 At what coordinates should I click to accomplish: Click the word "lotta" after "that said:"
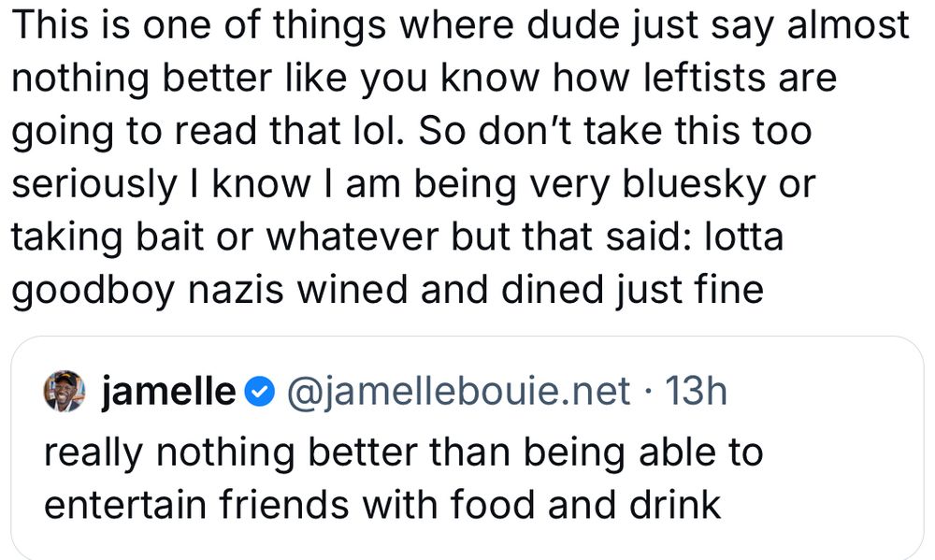743,237
